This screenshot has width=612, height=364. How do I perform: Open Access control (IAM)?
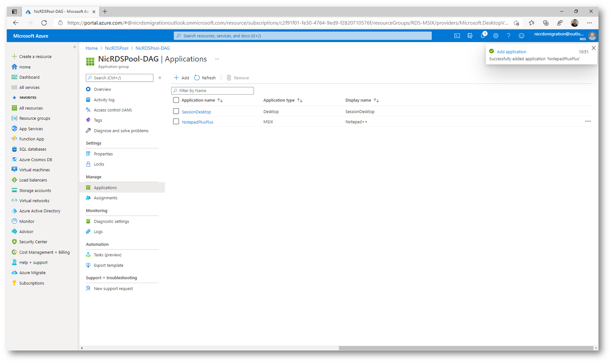113,110
